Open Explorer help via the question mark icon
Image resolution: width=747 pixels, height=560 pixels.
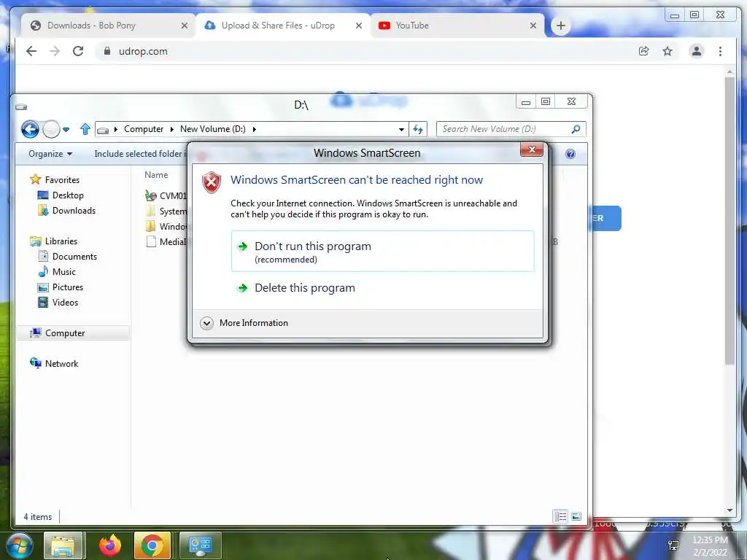click(570, 154)
